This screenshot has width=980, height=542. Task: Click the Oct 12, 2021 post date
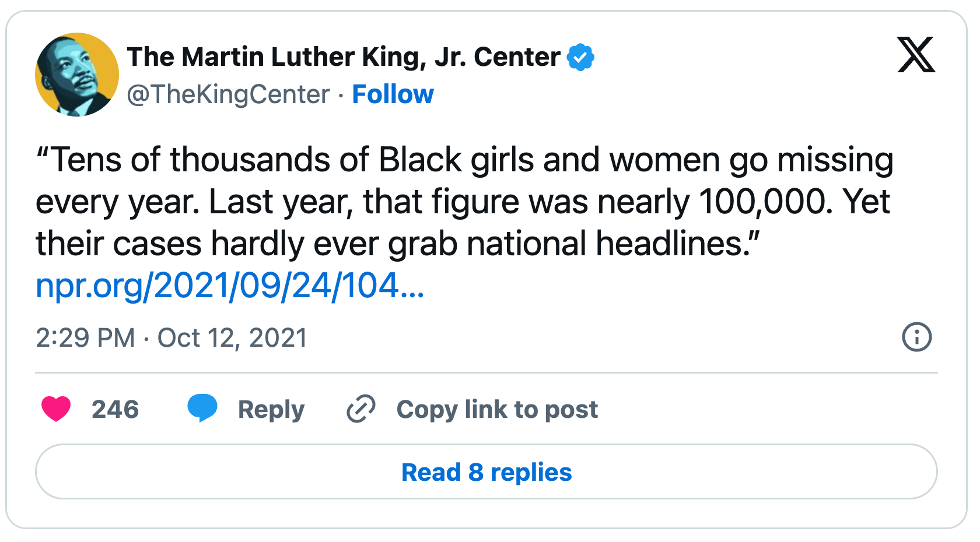[232, 338]
